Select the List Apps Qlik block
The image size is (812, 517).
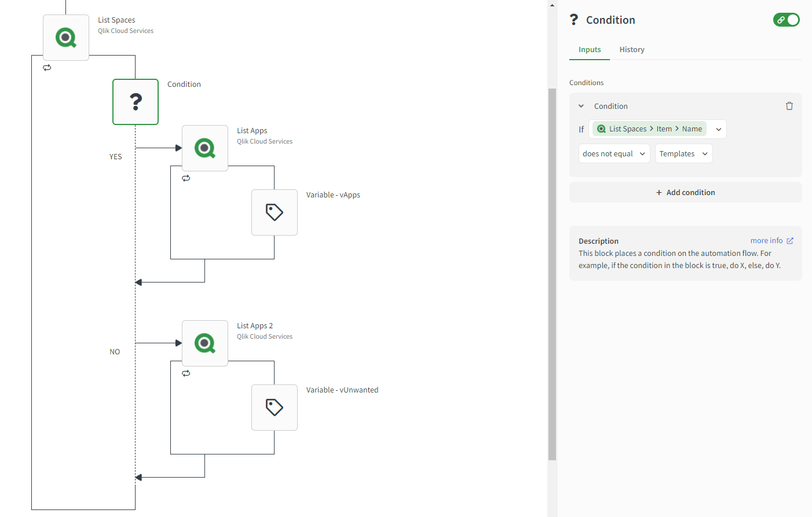205,148
